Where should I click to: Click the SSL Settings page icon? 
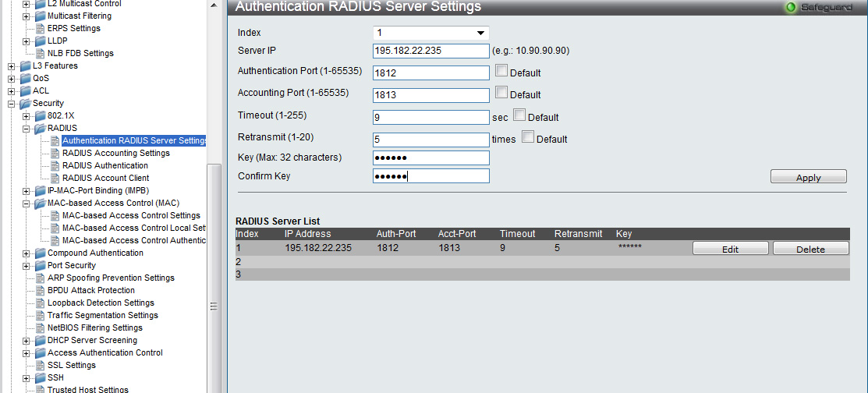[40, 365]
